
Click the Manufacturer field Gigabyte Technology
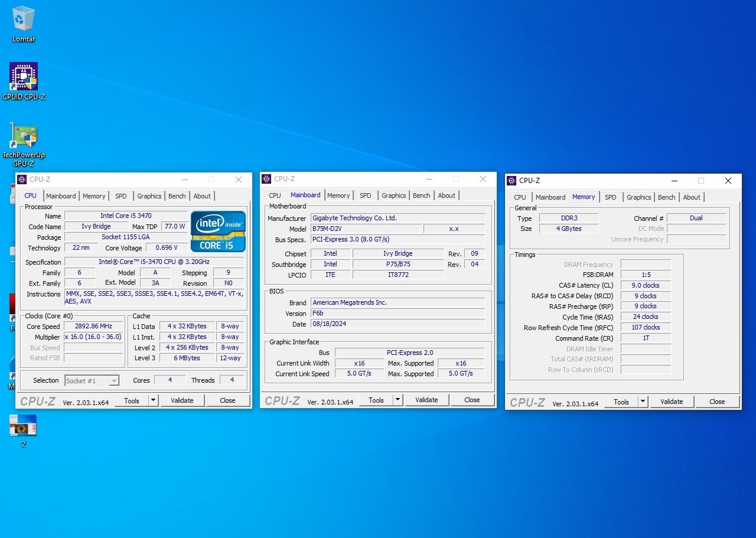(x=398, y=219)
